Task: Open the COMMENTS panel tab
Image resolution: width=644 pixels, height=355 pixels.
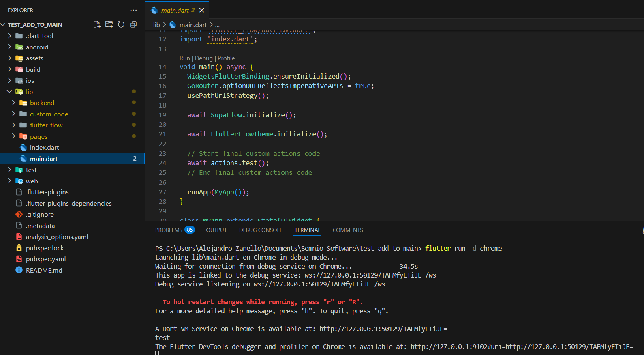Action: (x=348, y=230)
